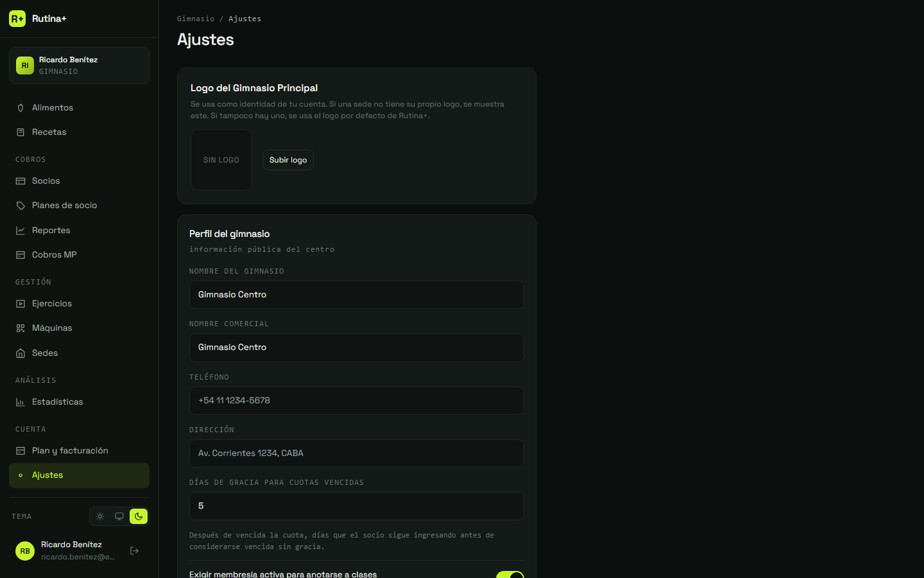Open Planes de socio menu item

[x=79, y=206]
